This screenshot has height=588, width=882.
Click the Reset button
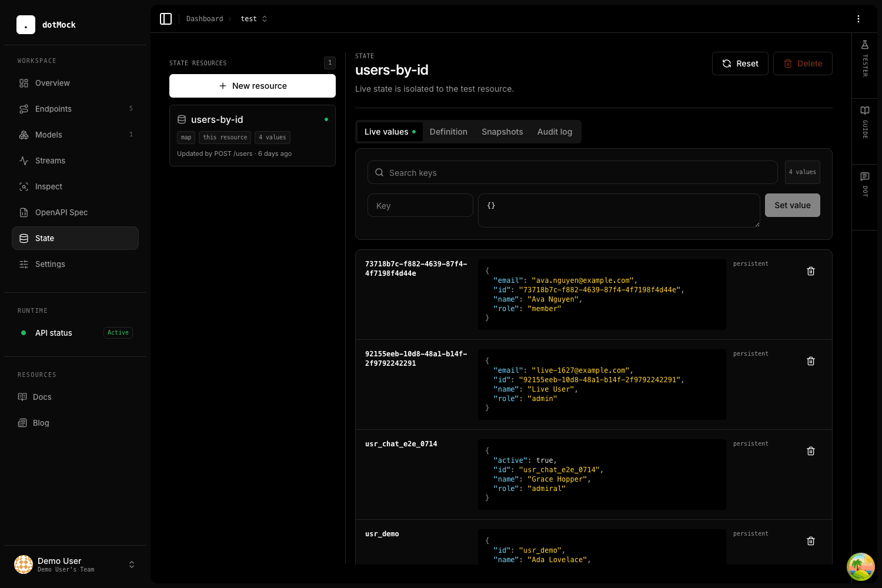tap(740, 64)
